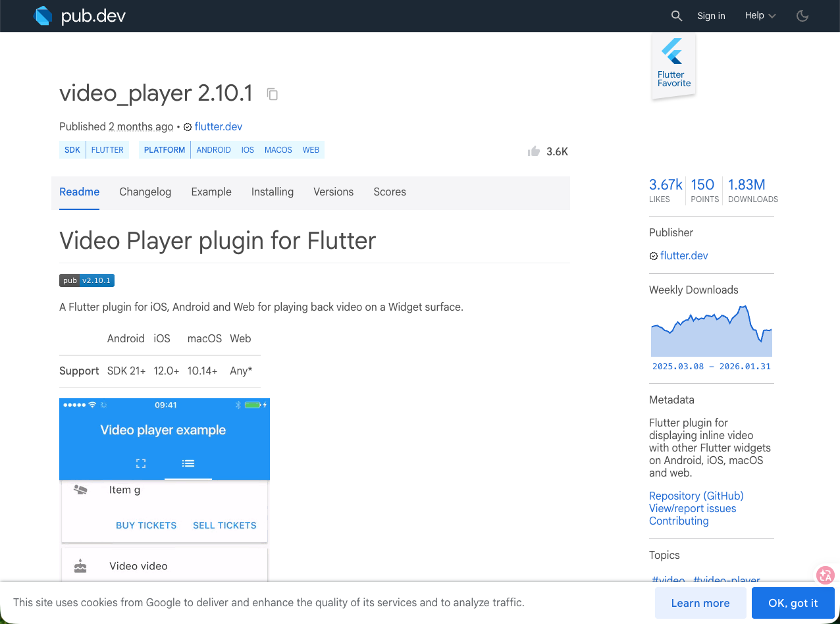This screenshot has height=624, width=840.
Task: Click the 'Any*' Web support cell
Action: (x=241, y=371)
